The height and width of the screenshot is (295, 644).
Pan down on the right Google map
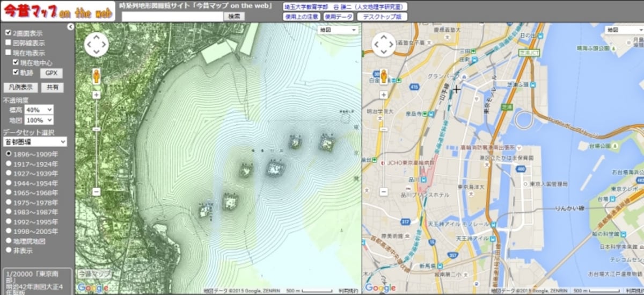[384, 52]
